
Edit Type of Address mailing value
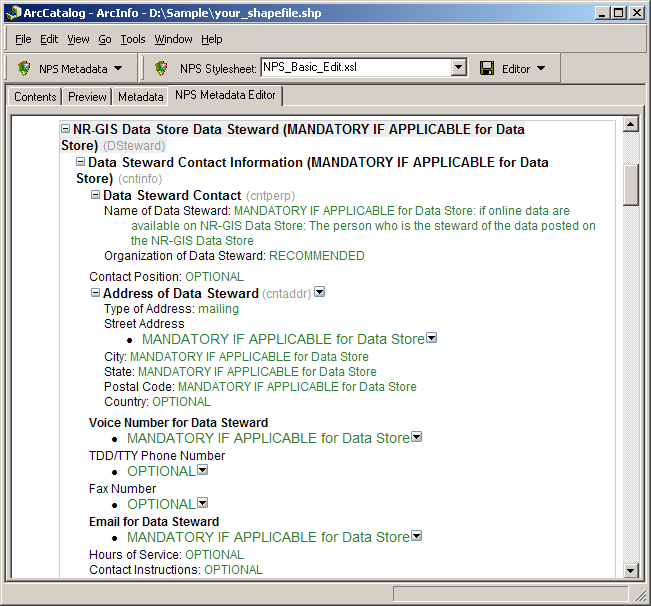pyautogui.click(x=218, y=309)
